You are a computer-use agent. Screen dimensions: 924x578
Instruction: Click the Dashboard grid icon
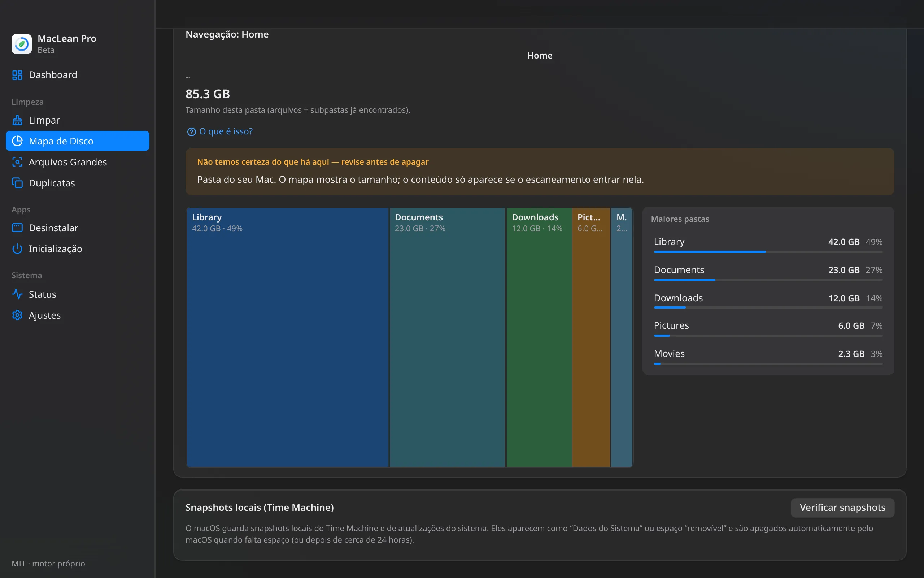pos(17,75)
